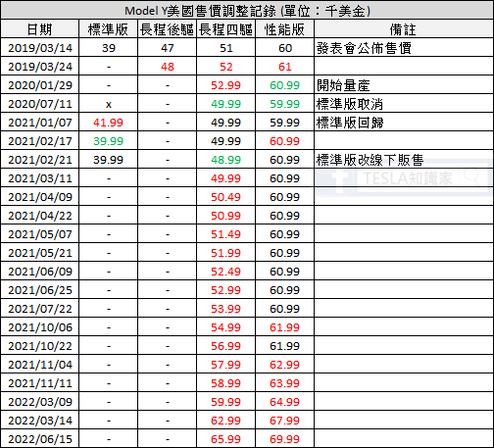This screenshot has height=448, width=494.
Task: Click the value 64.99 under 性能版
Action: coord(284,402)
